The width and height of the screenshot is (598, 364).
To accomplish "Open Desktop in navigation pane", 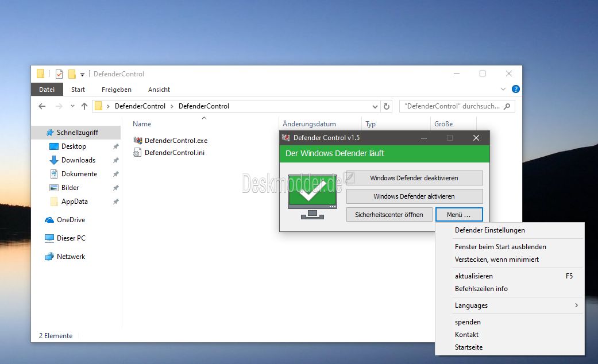I will (x=74, y=146).
